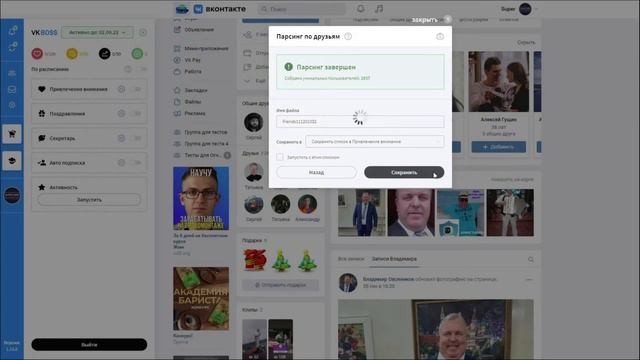Expand the 'Ещё' chevron in profile actions
Screen dimensions: 640x360
click(x=247, y=81)
